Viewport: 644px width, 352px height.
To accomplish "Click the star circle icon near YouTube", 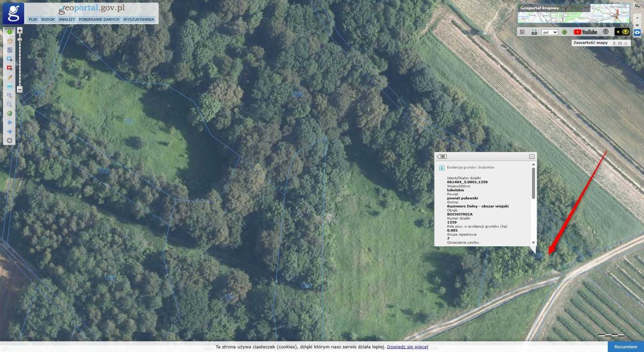I will [x=606, y=32].
